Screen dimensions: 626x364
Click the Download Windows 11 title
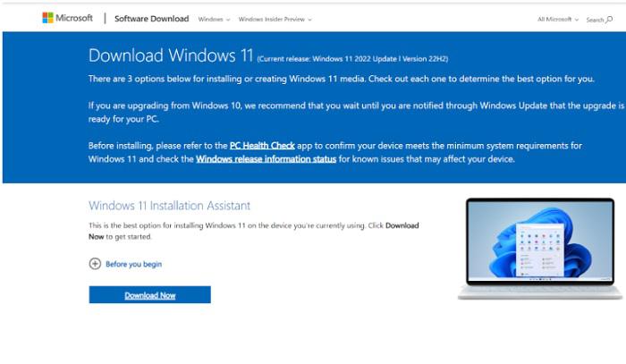[x=171, y=55]
